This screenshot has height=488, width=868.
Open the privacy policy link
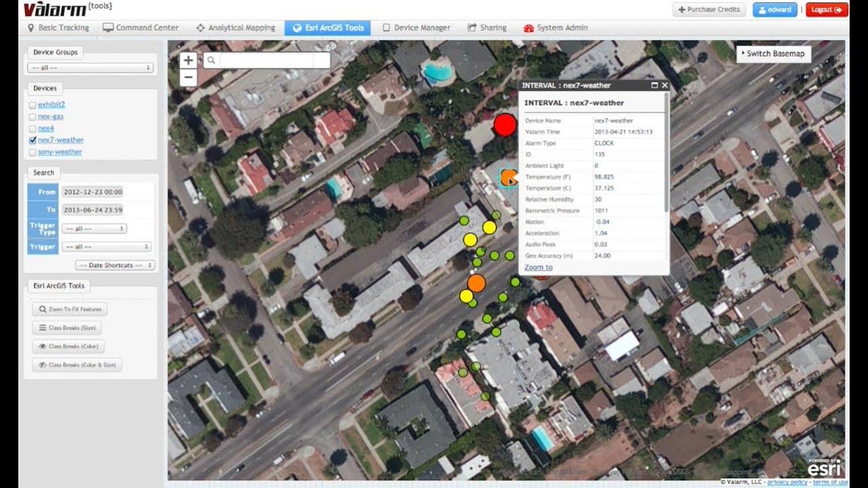(787, 482)
